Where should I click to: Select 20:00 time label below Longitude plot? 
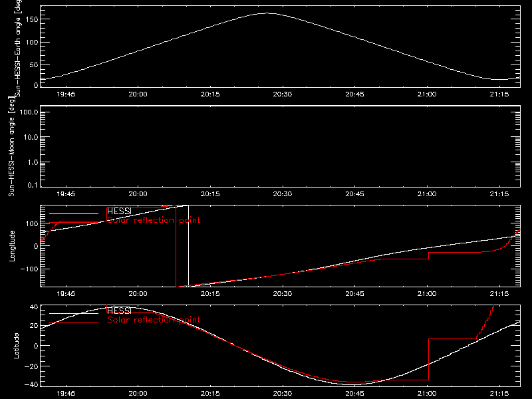tap(138, 293)
